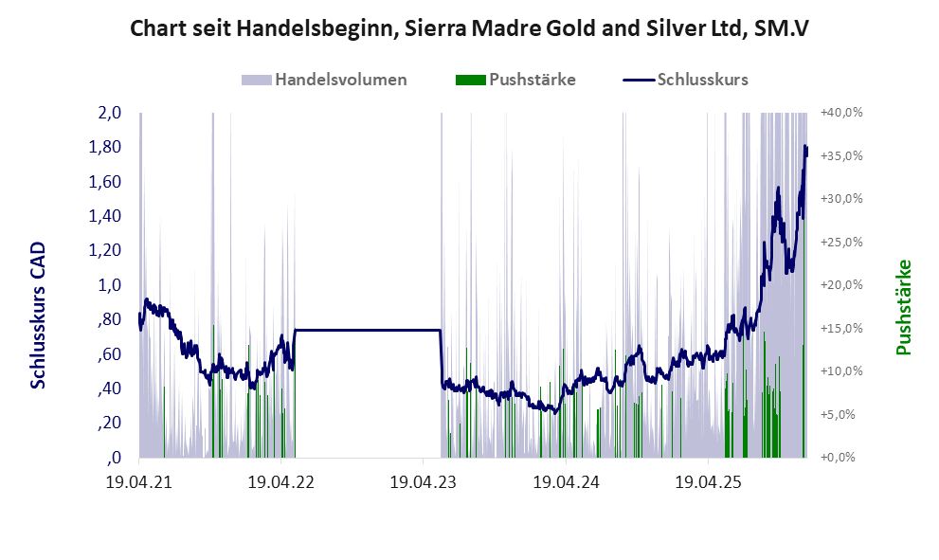Click the green right axis title Pushstärke

pyautogui.click(x=903, y=307)
